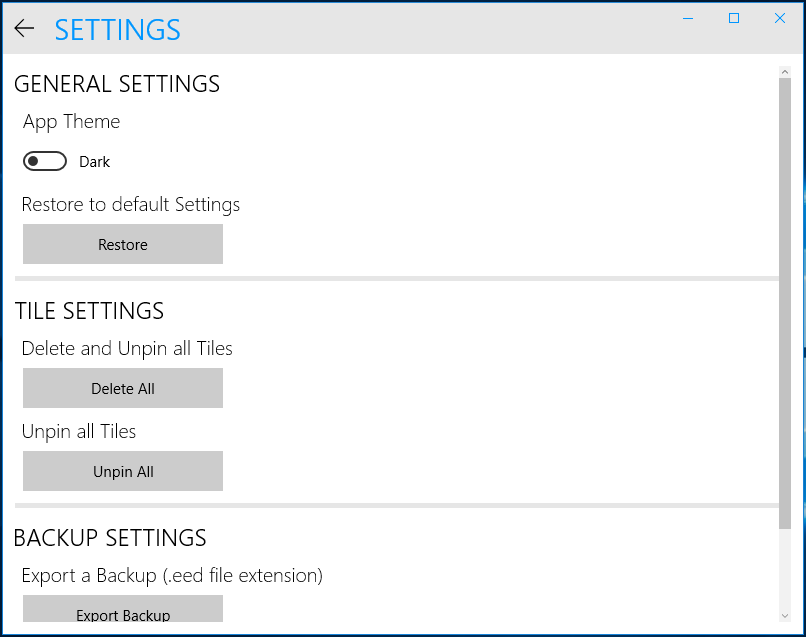Screen dimensions: 806x637
Task: Click the Unpin All button
Action: point(123,471)
